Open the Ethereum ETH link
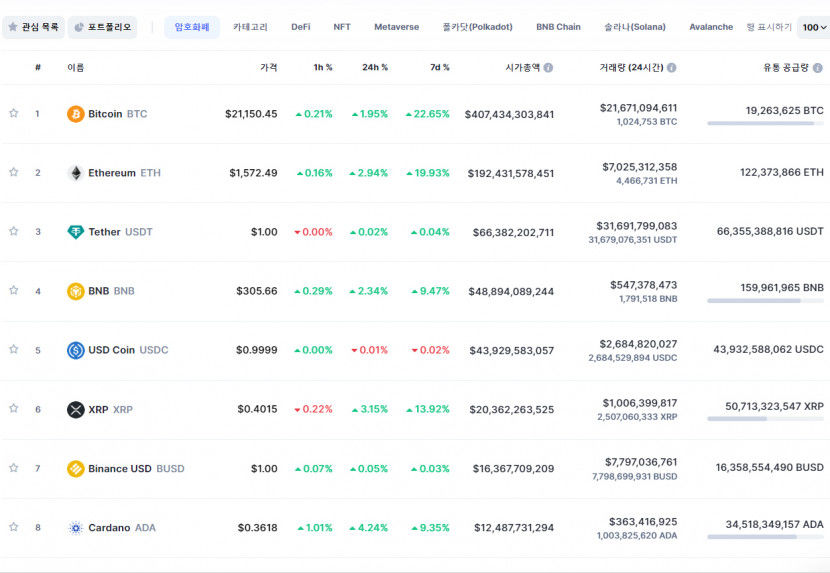This screenshot has height=573, width=830. (x=124, y=173)
